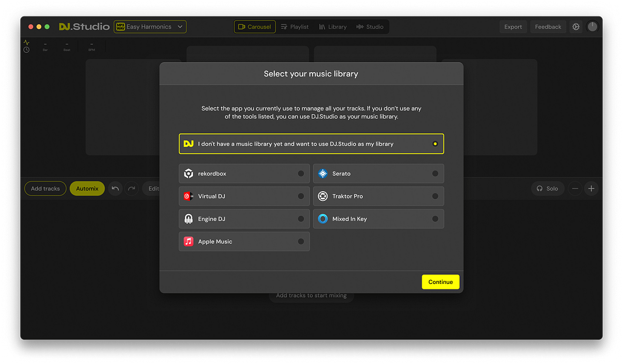Click 'Select your music library' dialog title
623x364 pixels.
[311, 74]
